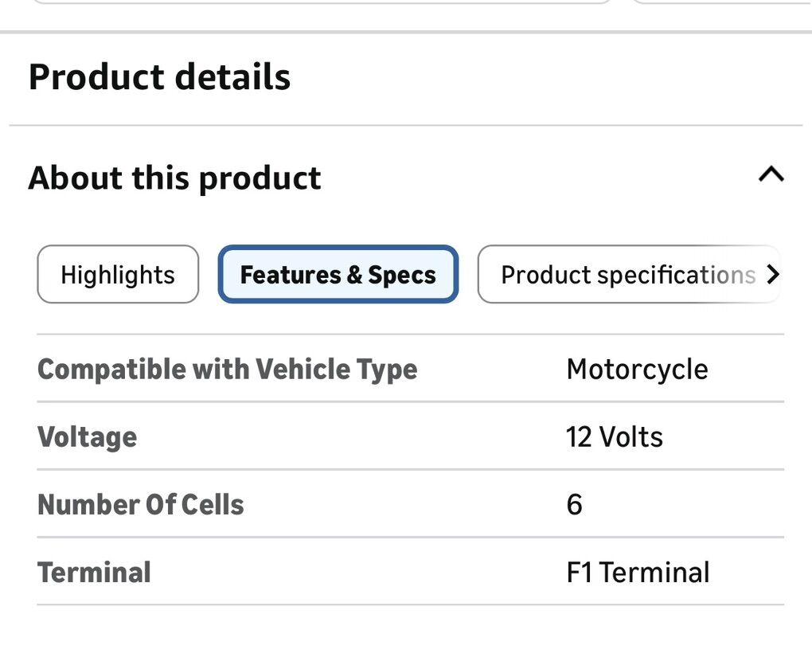The height and width of the screenshot is (669, 812).
Task: Click the About this product heading
Action: tap(174, 178)
